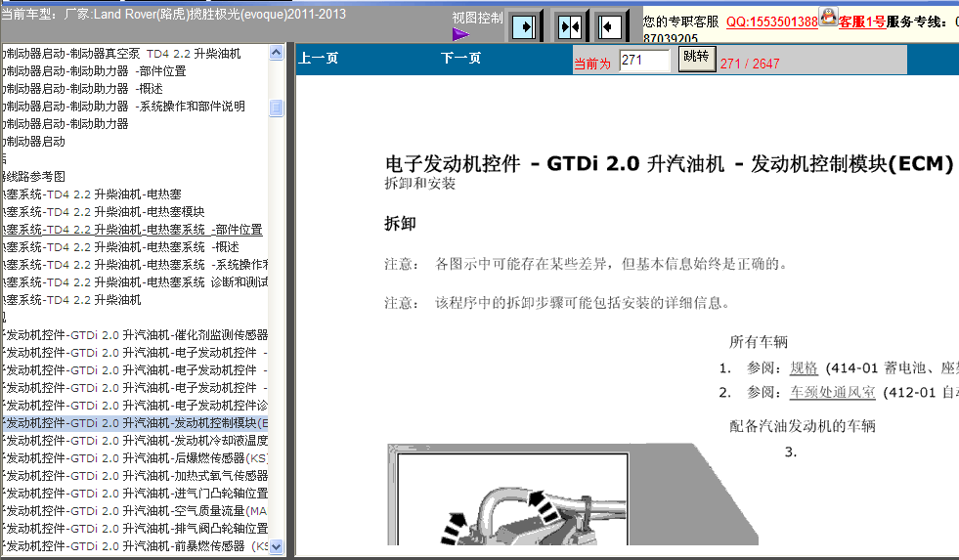The height and width of the screenshot is (560, 959).
Task: Select GTDi 2.0 空气质量流量(MA entry
Action: coord(135,511)
